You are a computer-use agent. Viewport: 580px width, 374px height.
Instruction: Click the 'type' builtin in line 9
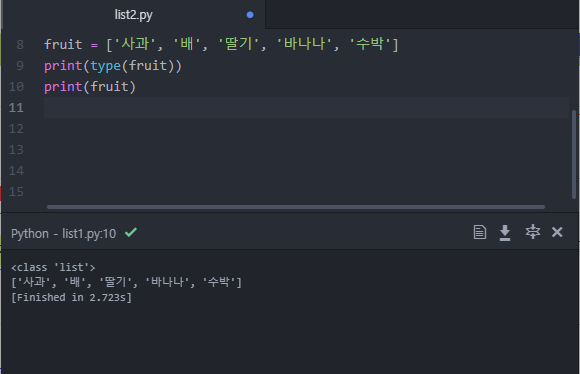pos(105,66)
